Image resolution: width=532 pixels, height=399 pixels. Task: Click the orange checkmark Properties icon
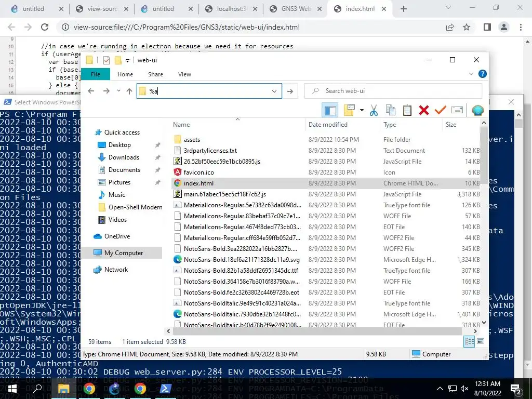tap(440, 110)
